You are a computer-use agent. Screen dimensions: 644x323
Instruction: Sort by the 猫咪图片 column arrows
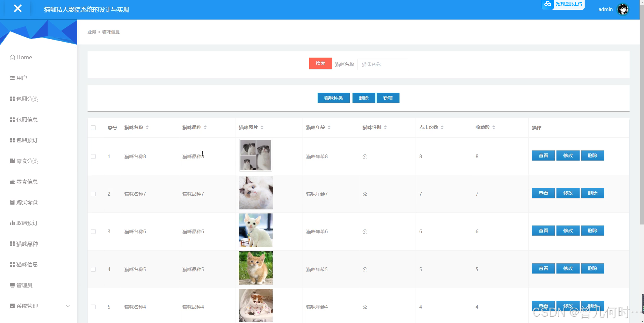pos(262,127)
